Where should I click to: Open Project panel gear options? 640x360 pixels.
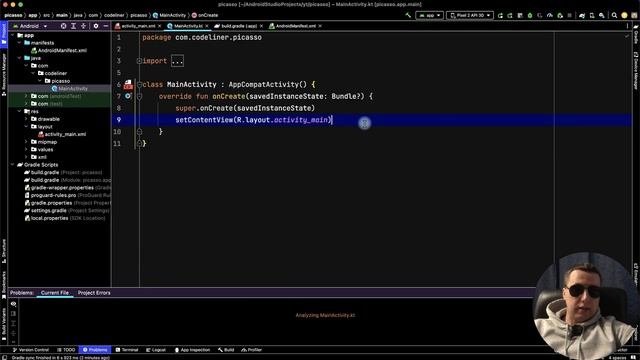click(x=96, y=26)
